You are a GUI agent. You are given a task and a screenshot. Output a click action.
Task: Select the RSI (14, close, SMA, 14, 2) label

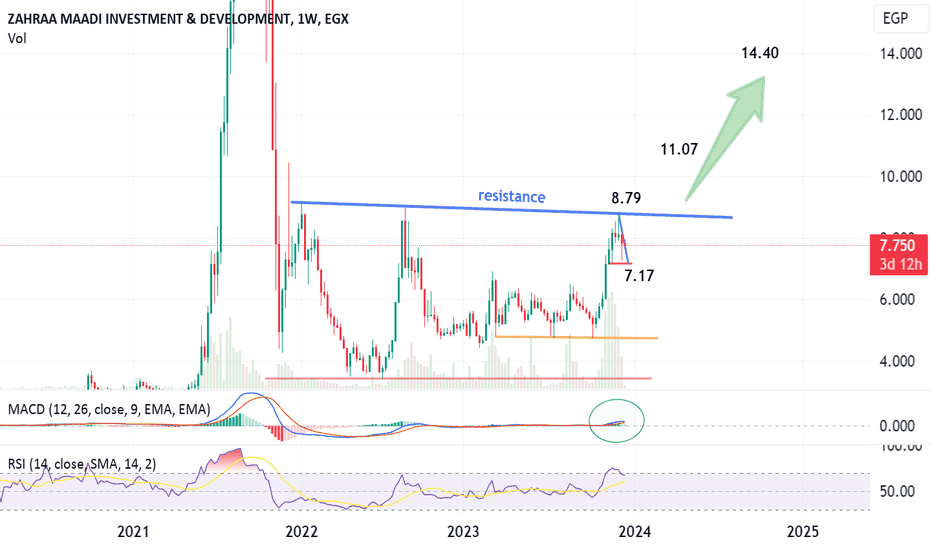point(82,464)
